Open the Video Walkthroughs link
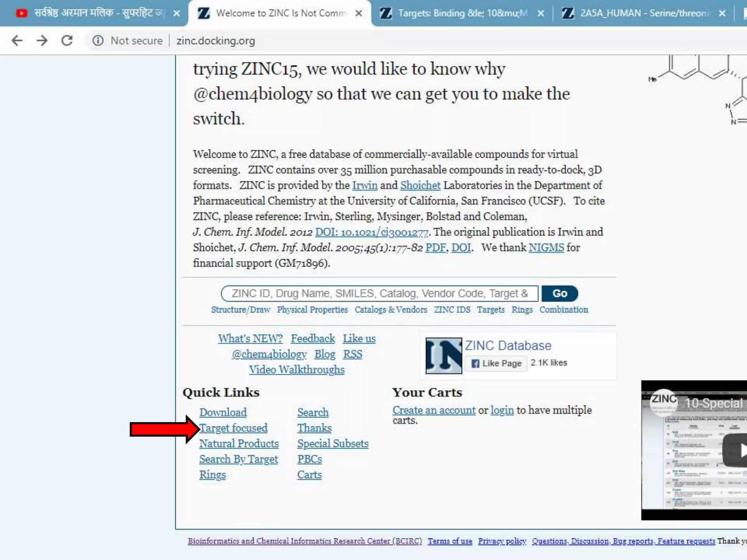 click(297, 370)
